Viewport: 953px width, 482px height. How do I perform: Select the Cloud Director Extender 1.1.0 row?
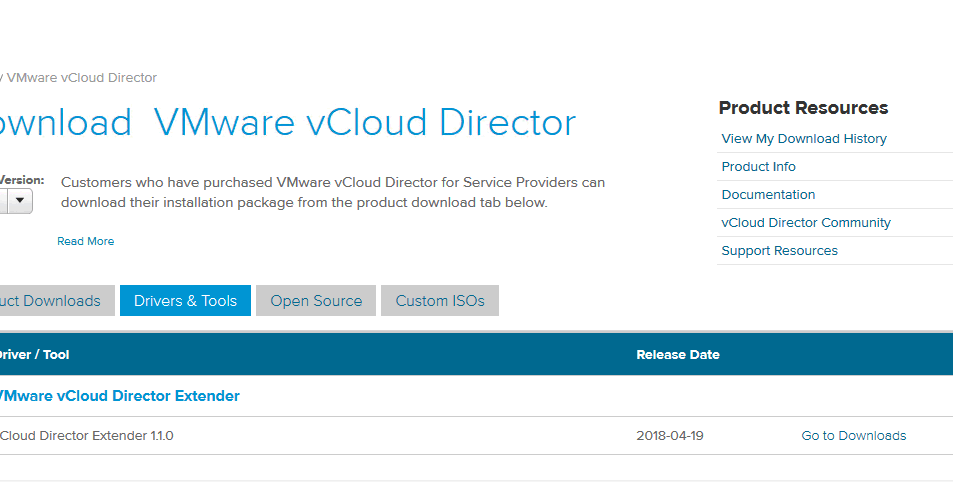tap(88, 436)
